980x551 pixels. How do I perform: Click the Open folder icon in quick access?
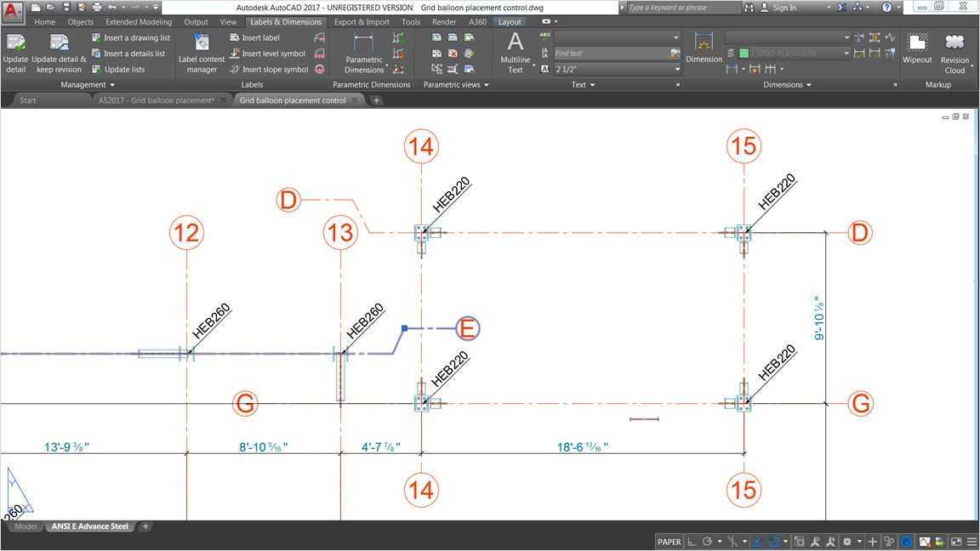[x=51, y=8]
